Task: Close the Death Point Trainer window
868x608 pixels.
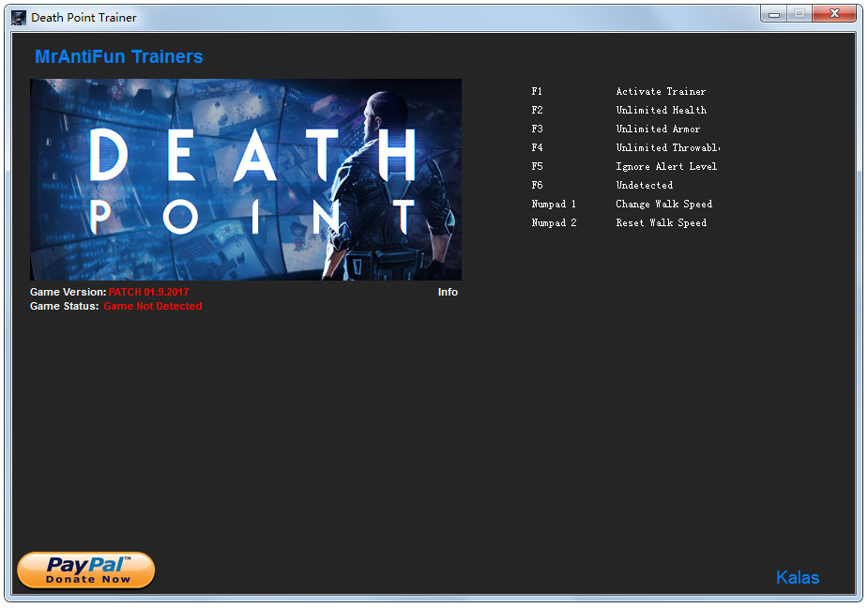Action: [x=834, y=14]
